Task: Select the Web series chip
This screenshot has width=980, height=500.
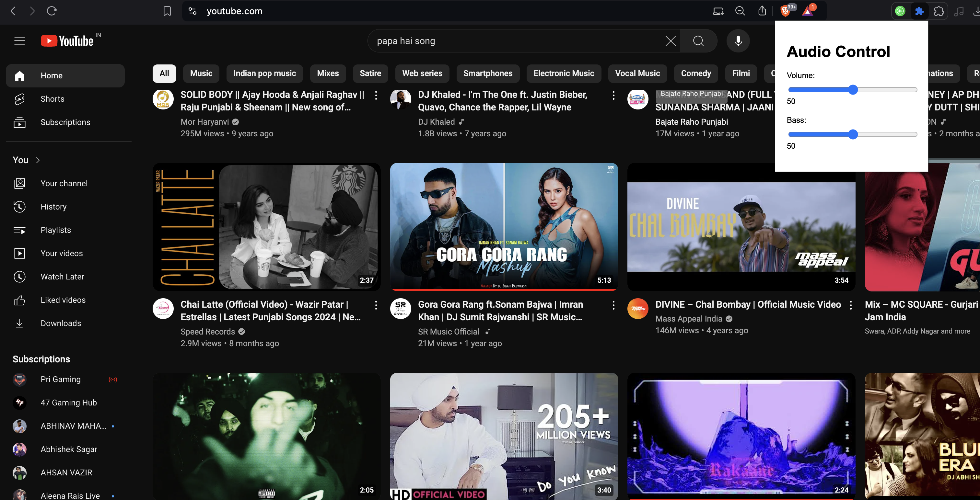Action: point(422,74)
